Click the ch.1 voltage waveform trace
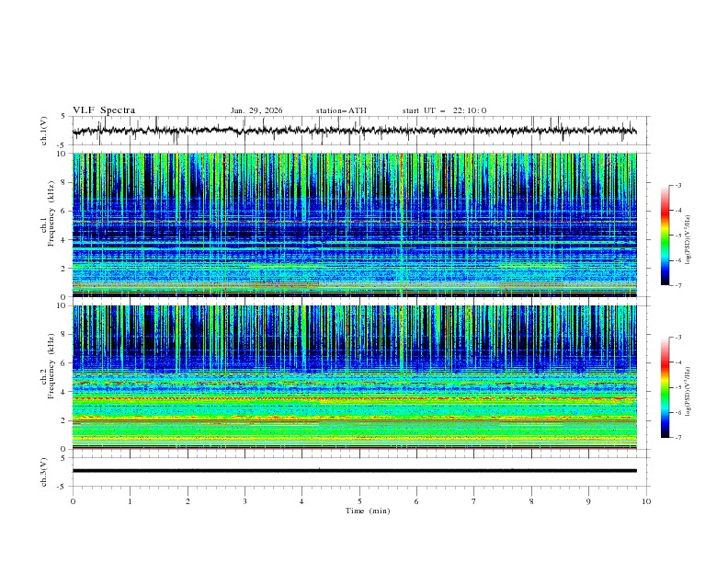The width and height of the screenshot is (728, 563). 354,131
